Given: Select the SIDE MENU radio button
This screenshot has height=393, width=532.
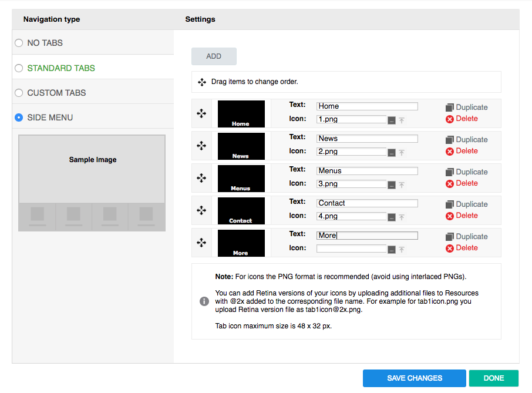Looking at the screenshot, I should click(19, 117).
